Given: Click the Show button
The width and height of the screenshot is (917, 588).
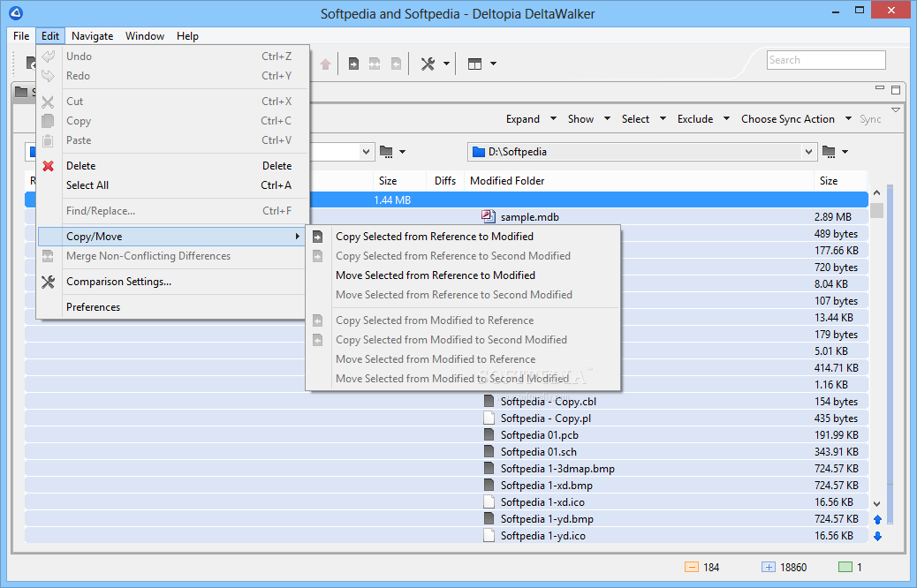Looking at the screenshot, I should (580, 118).
